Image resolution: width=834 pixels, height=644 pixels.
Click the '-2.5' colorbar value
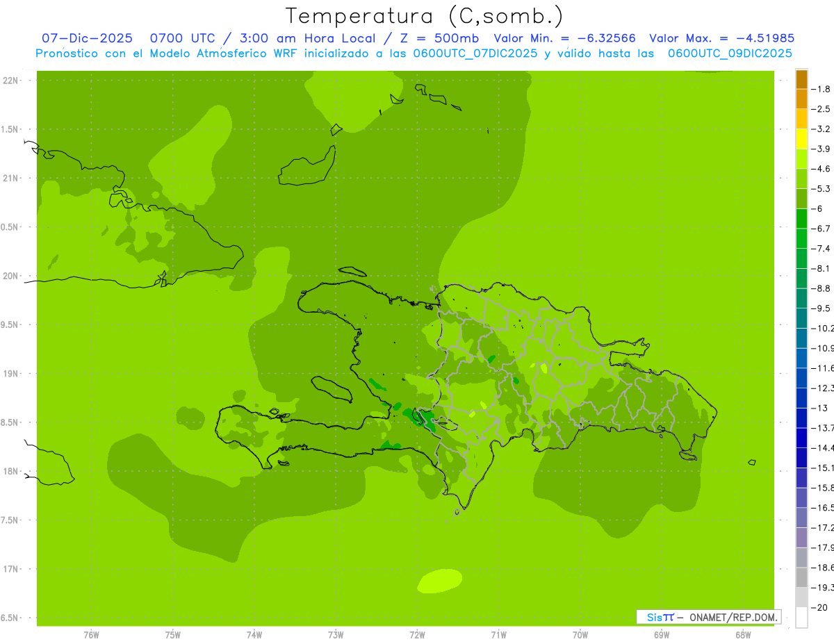(821, 109)
